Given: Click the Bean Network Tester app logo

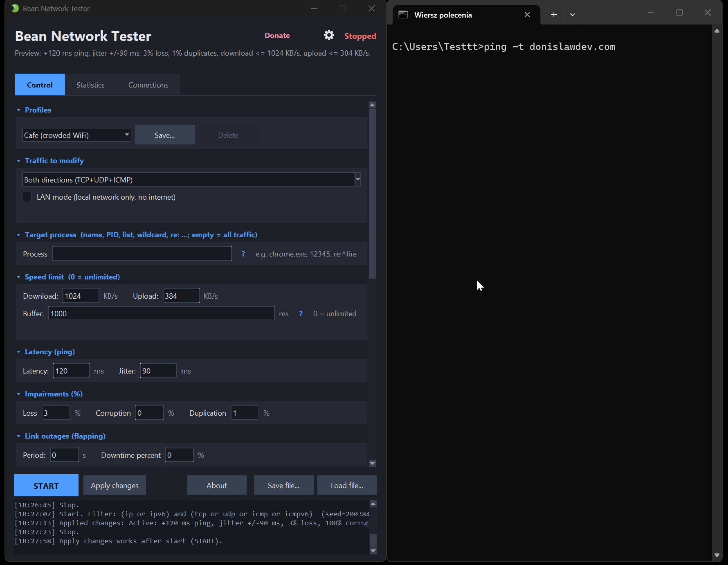Looking at the screenshot, I should 15,8.
